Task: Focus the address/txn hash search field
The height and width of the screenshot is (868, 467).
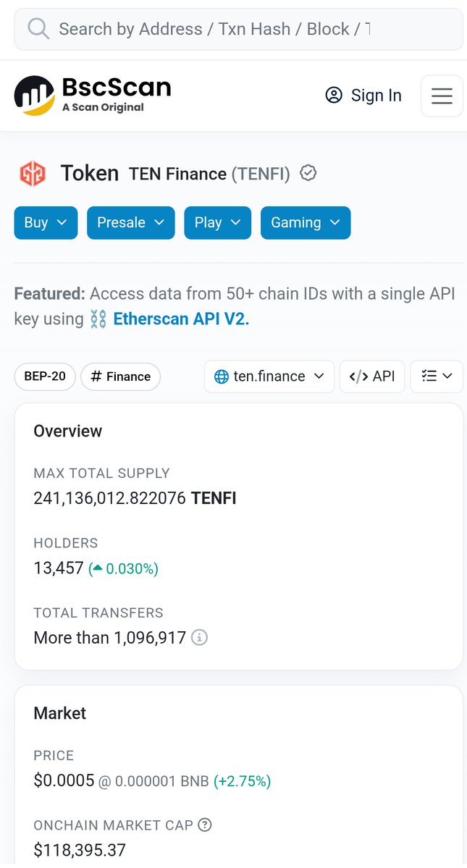Action: 238,29
